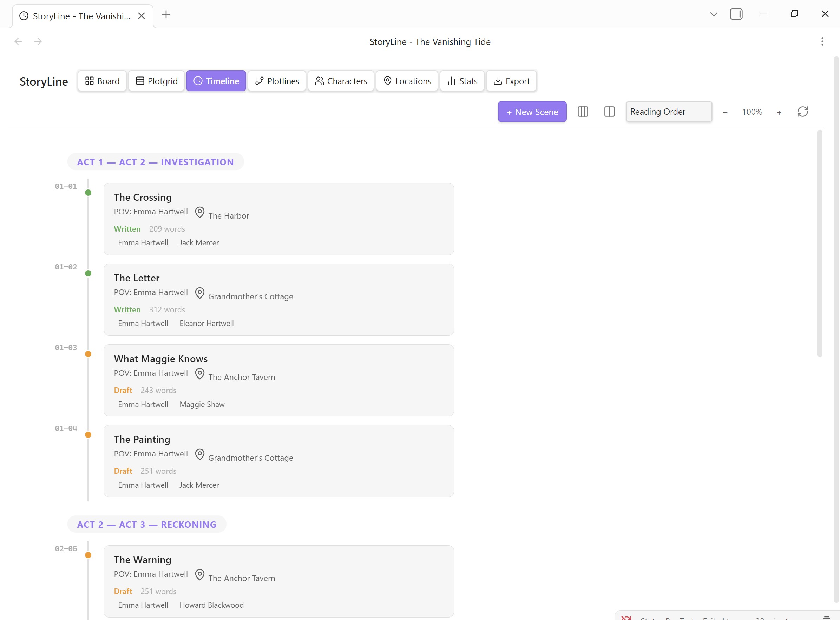Viewport: 840px width, 620px height.
Task: Click the refresh timeline icon
Action: pos(802,112)
